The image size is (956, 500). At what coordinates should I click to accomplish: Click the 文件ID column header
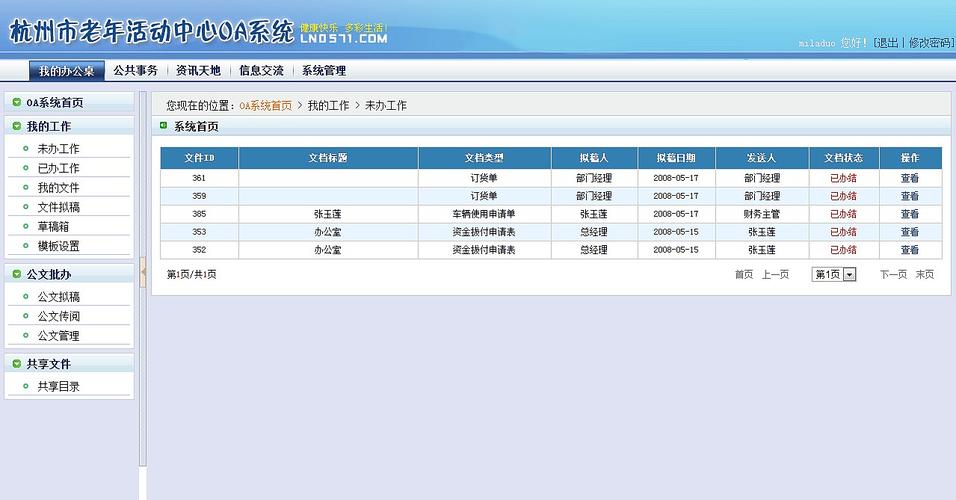(199, 158)
